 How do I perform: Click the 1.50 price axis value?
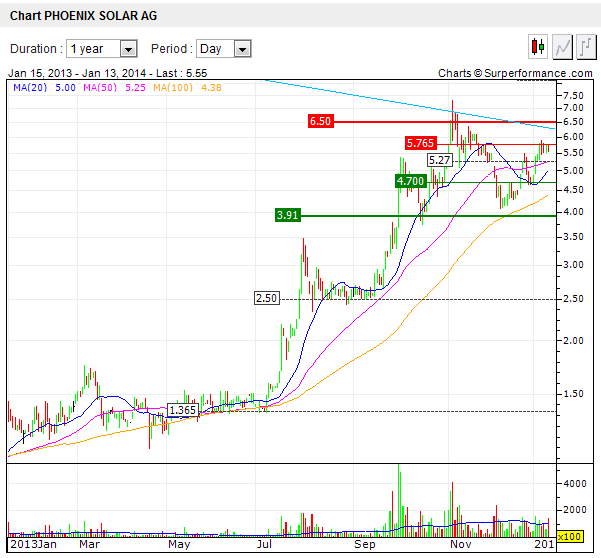[x=573, y=394]
